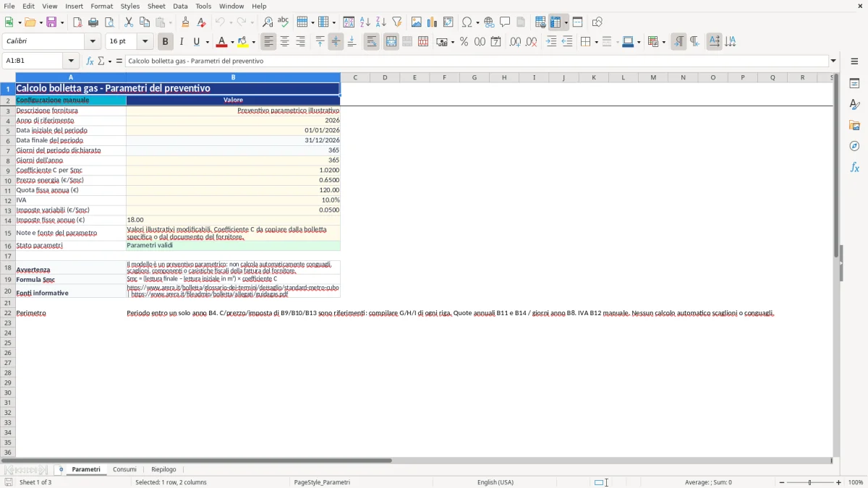Save the document with the floppy icon
This screenshot has height=488, width=868.
click(x=51, y=22)
